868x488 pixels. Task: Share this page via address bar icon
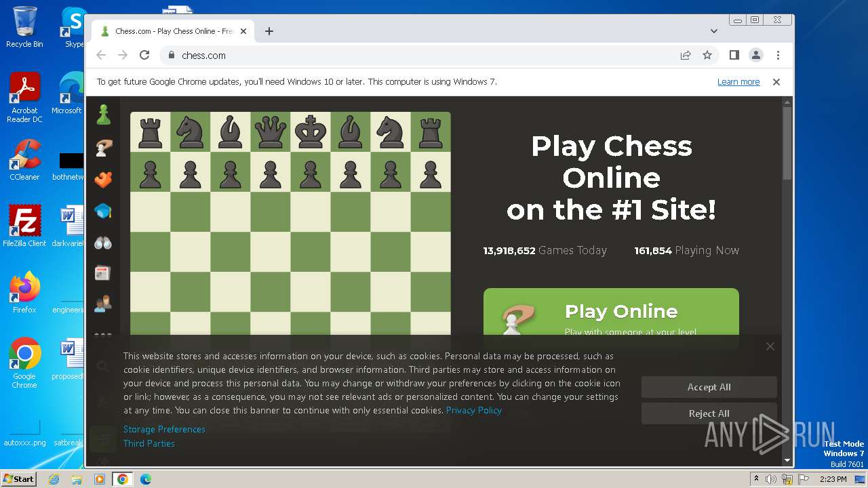(686, 55)
